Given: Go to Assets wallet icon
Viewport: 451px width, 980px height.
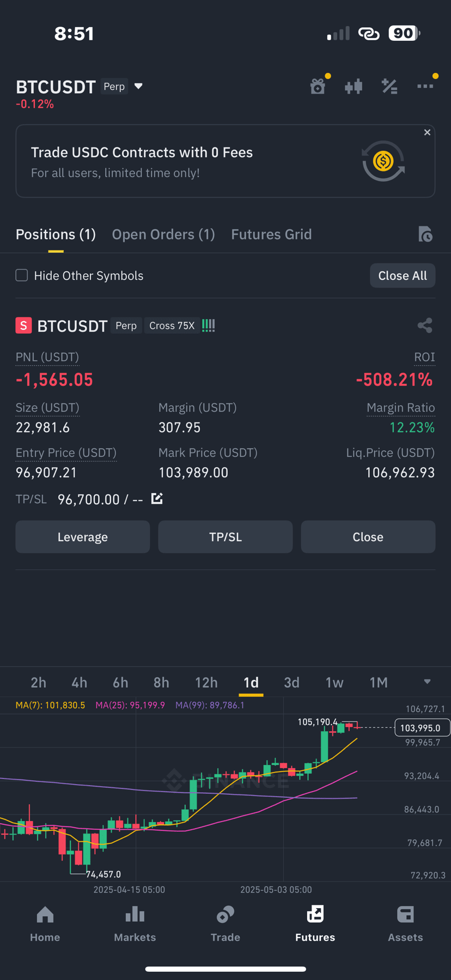Looking at the screenshot, I should (x=405, y=924).
